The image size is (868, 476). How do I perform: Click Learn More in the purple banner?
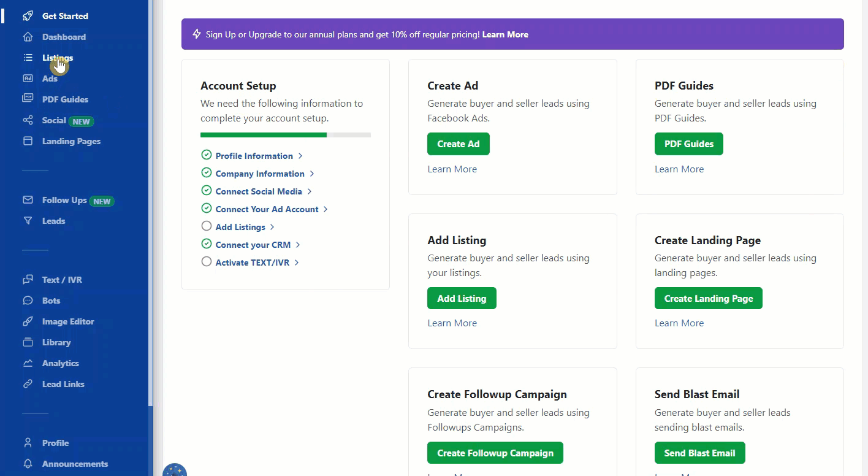[x=505, y=34]
